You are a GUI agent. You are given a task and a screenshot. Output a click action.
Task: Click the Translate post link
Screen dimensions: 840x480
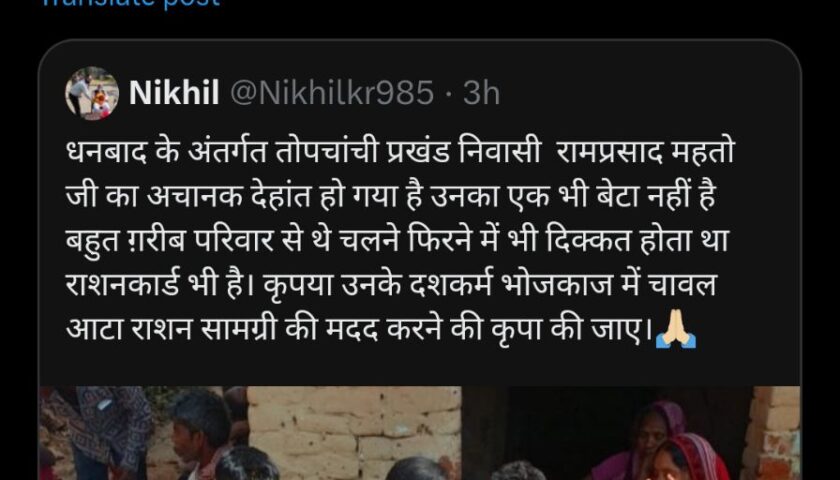click(131, 3)
